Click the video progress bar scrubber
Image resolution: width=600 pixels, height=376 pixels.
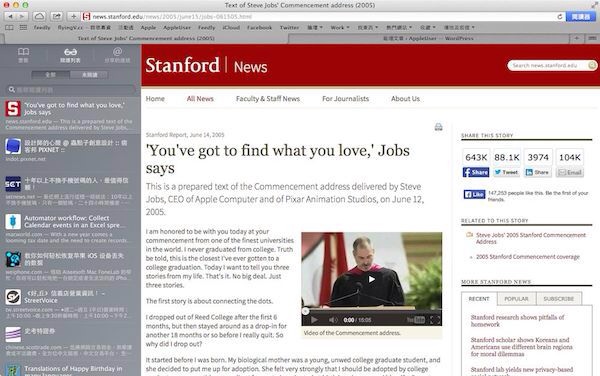[x=305, y=311]
